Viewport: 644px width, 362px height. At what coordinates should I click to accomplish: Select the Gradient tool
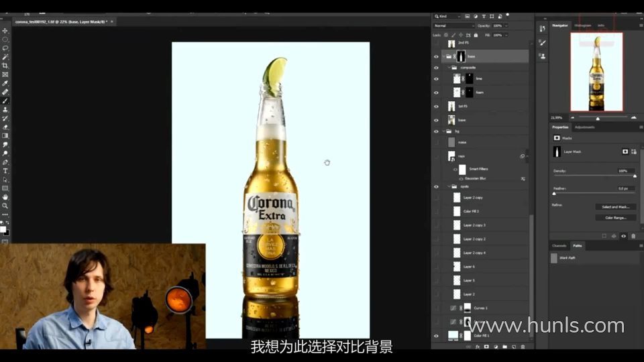pyautogui.click(x=5, y=136)
